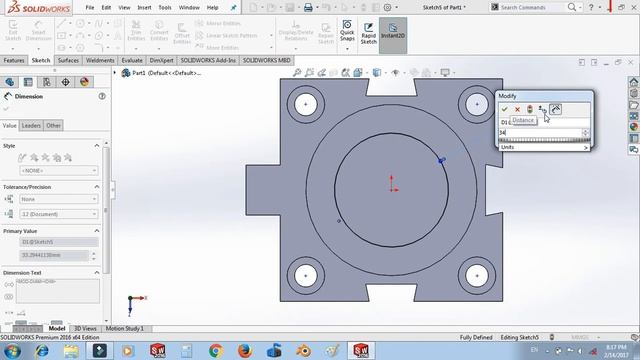Open the 3D Views tab
The image size is (640, 360).
(85, 328)
